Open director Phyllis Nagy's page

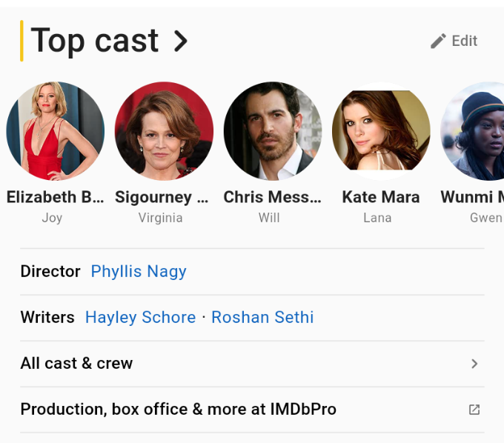(x=139, y=272)
